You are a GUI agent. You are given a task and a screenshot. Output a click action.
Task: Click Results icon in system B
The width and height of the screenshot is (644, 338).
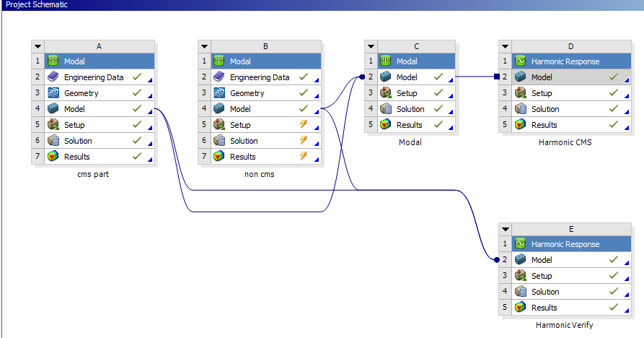click(219, 156)
